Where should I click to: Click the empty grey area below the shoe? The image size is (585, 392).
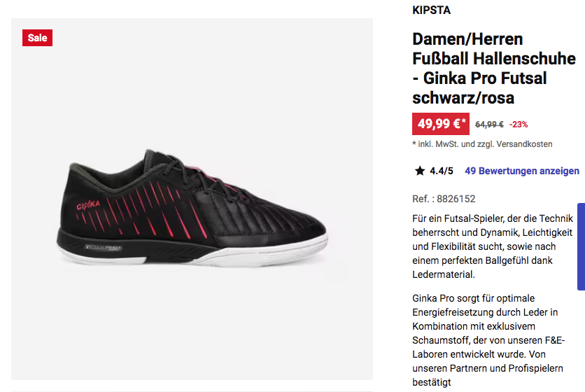coord(192,325)
